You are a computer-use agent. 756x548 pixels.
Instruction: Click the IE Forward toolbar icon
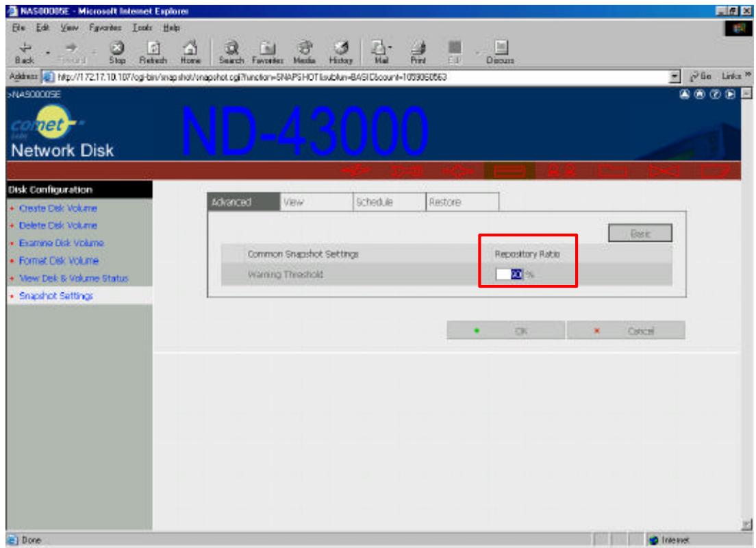click(x=71, y=52)
